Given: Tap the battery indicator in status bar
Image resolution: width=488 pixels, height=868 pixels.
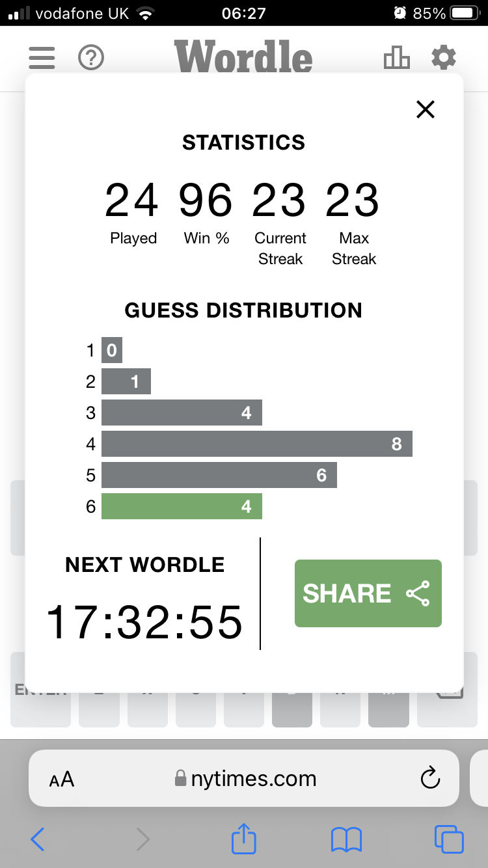Looking at the screenshot, I should tap(465, 13).
